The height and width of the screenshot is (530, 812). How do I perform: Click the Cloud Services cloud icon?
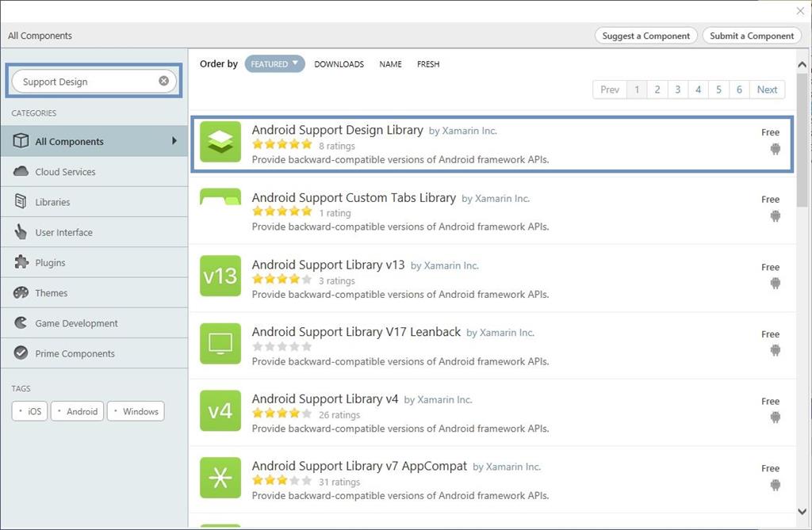tap(21, 171)
